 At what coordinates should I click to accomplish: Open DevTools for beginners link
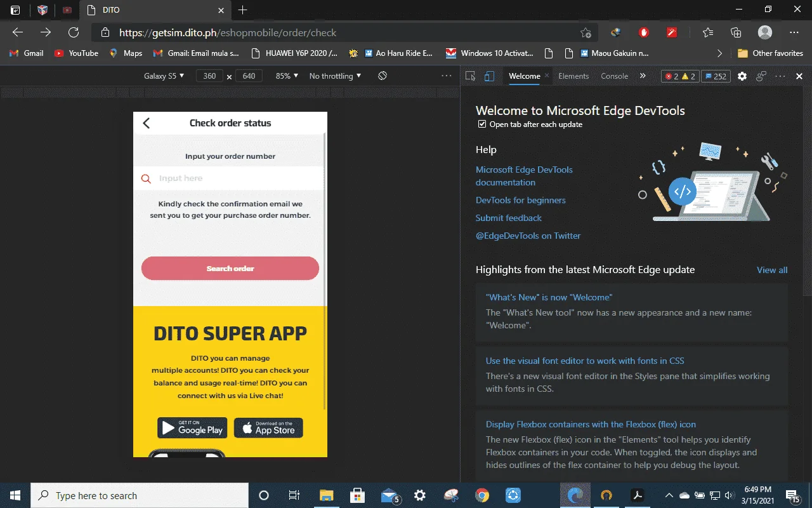520,200
